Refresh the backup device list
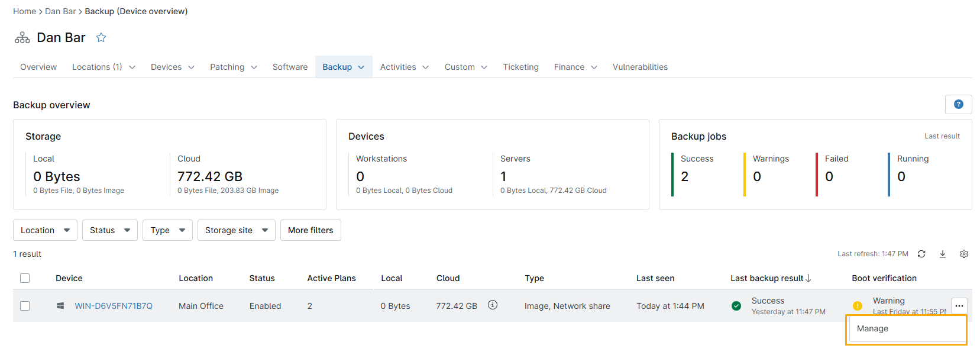This screenshot has width=980, height=358. (x=921, y=254)
